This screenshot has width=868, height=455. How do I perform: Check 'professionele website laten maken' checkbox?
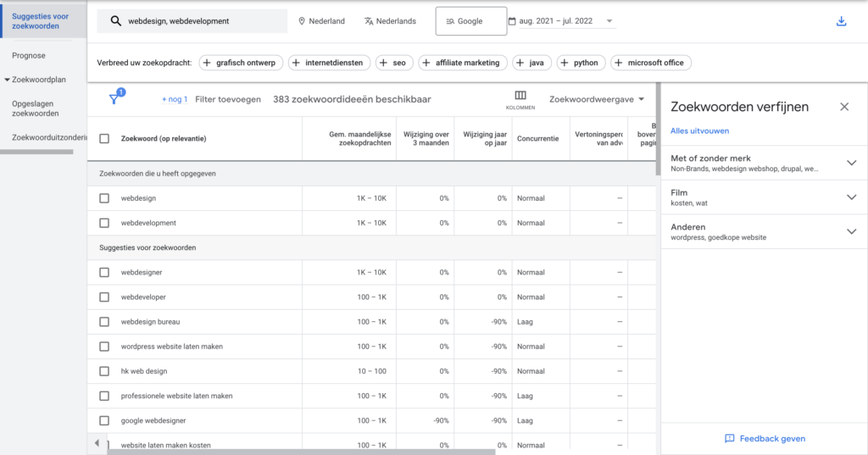click(x=104, y=396)
